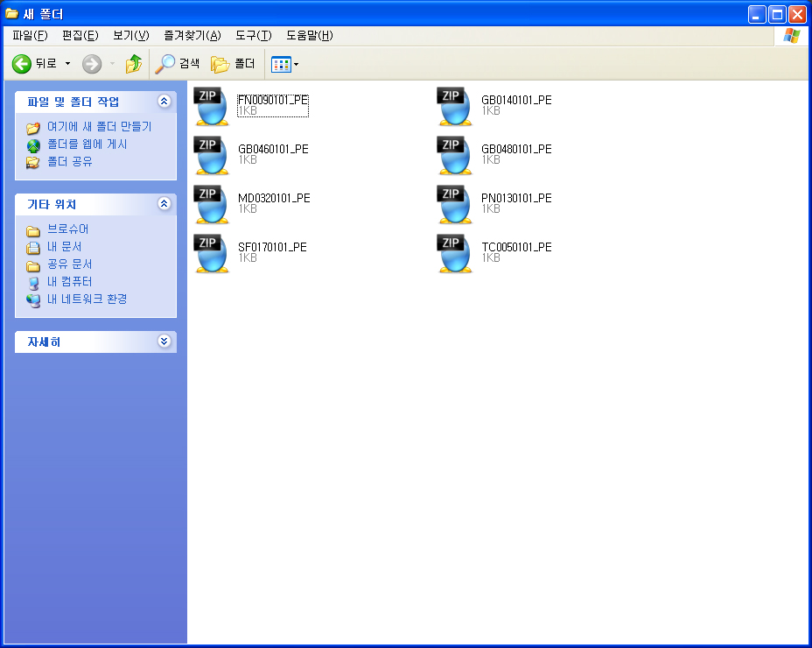This screenshot has height=648, width=812.
Task: Go to the 내 문서 link
Action: click(x=64, y=247)
